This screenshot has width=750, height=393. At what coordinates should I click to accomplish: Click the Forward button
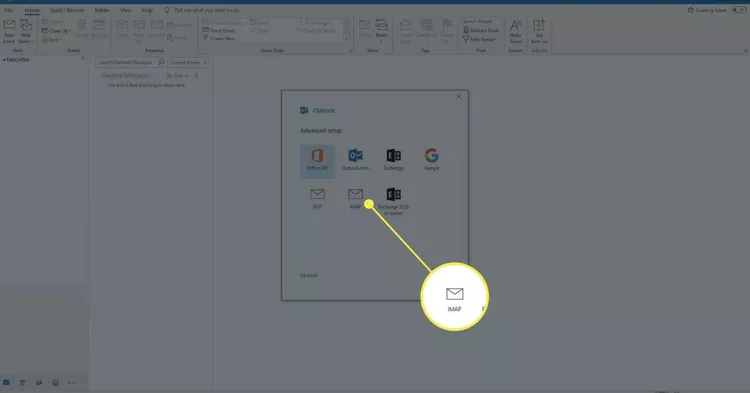(x=156, y=29)
